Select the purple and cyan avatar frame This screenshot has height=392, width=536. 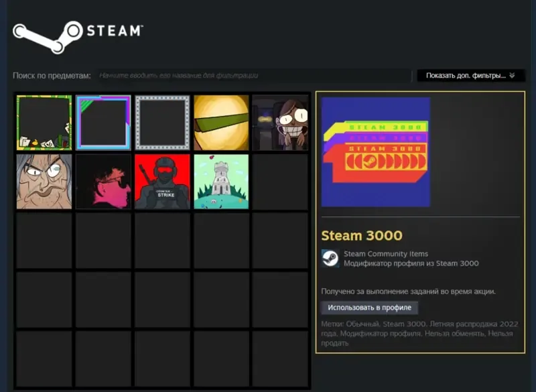click(x=103, y=123)
